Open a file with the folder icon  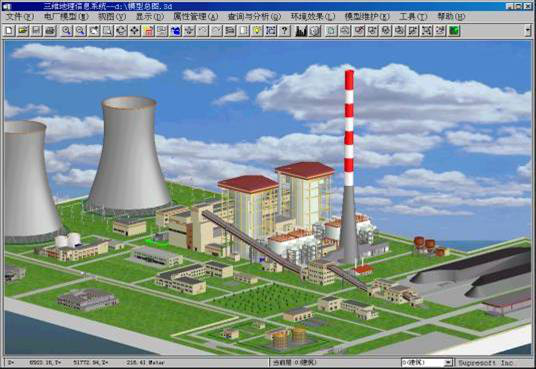pos(23,31)
